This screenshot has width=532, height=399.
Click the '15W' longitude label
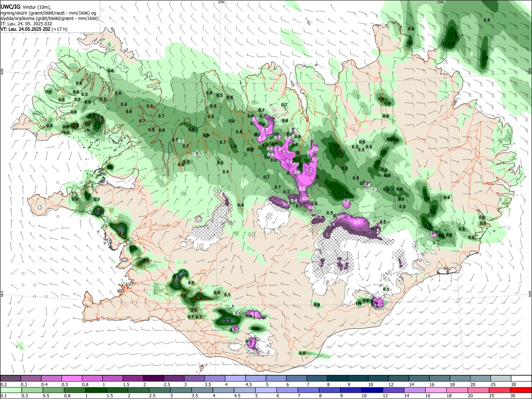[x=440, y=2]
